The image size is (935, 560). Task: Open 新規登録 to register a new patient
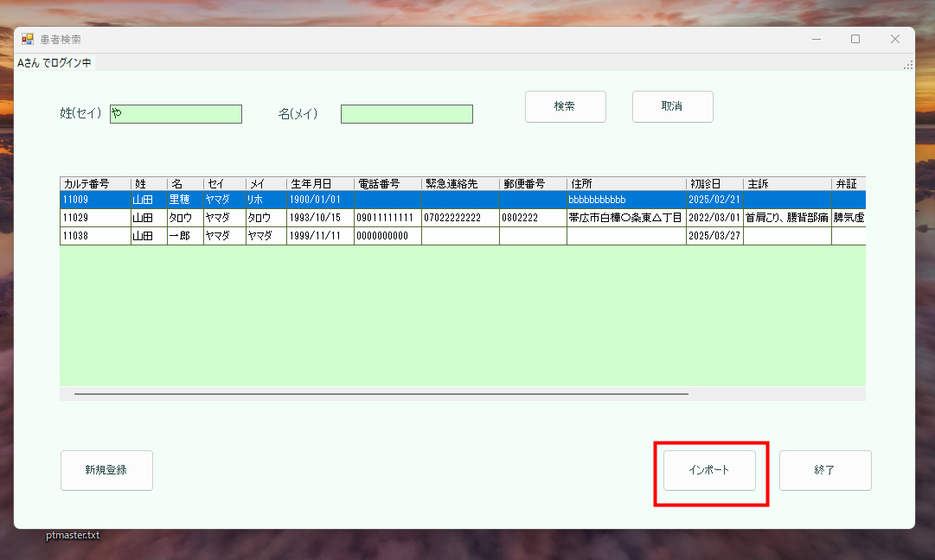[106, 469]
